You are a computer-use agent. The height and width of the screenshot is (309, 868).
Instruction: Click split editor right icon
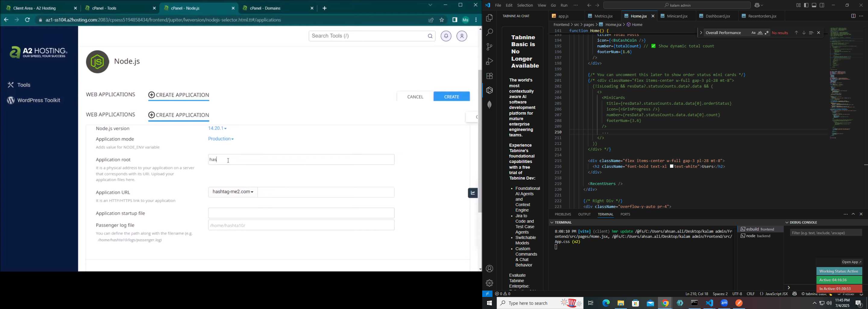pos(853,16)
